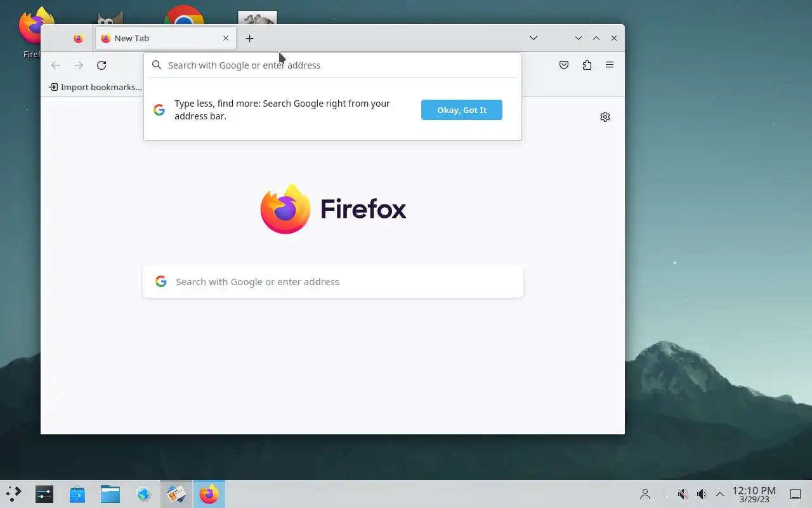Viewport: 812px width, 508px height.
Task: Click the Google logo in search tip
Action: 159,110
